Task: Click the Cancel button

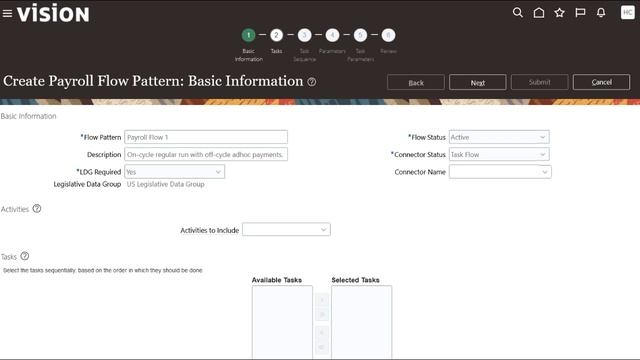Action: (x=602, y=82)
